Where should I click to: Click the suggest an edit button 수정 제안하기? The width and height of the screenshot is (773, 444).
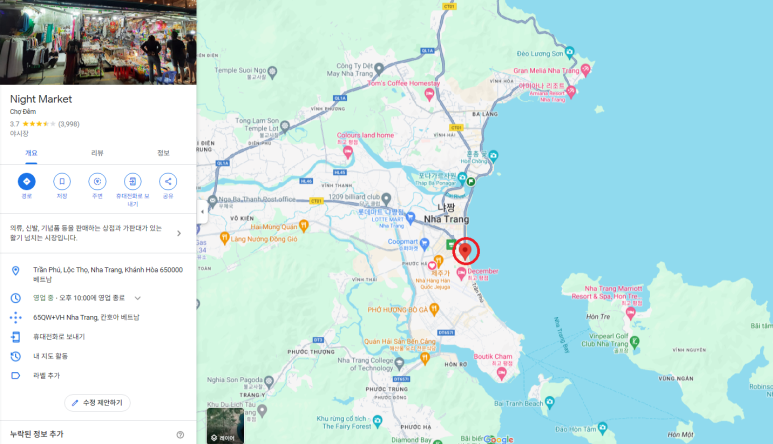(x=97, y=403)
